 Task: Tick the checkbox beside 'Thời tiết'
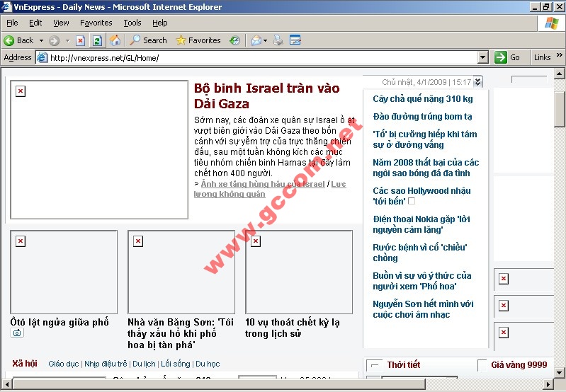[x=375, y=365]
